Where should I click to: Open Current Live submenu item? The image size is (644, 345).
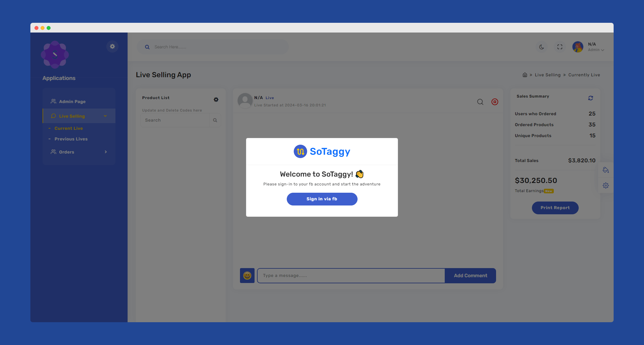click(69, 129)
